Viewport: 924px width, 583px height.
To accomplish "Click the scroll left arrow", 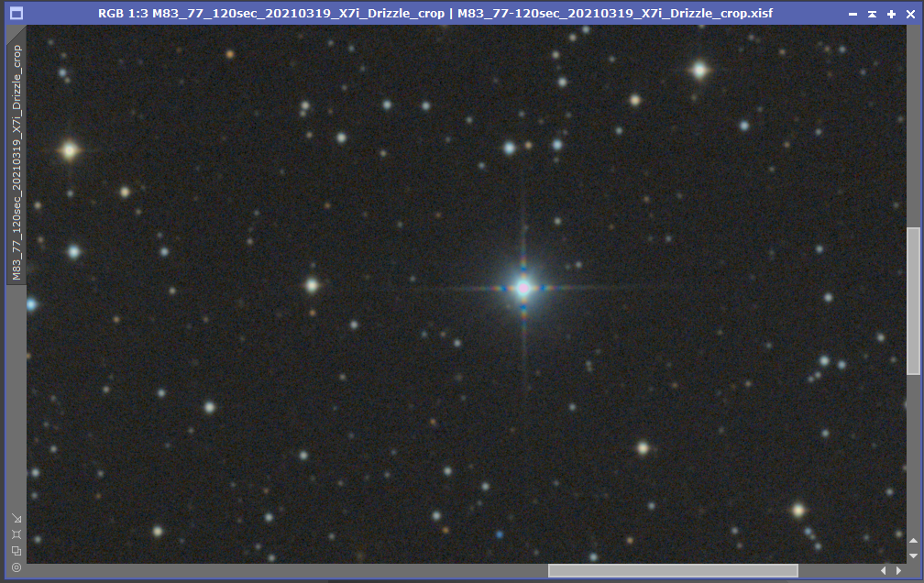I will point(884,570).
